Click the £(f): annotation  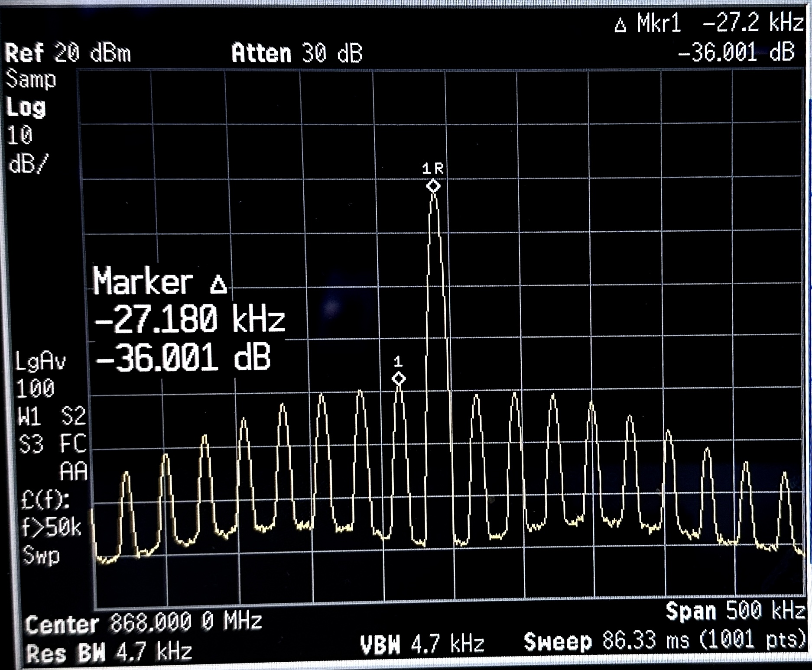click(x=45, y=500)
